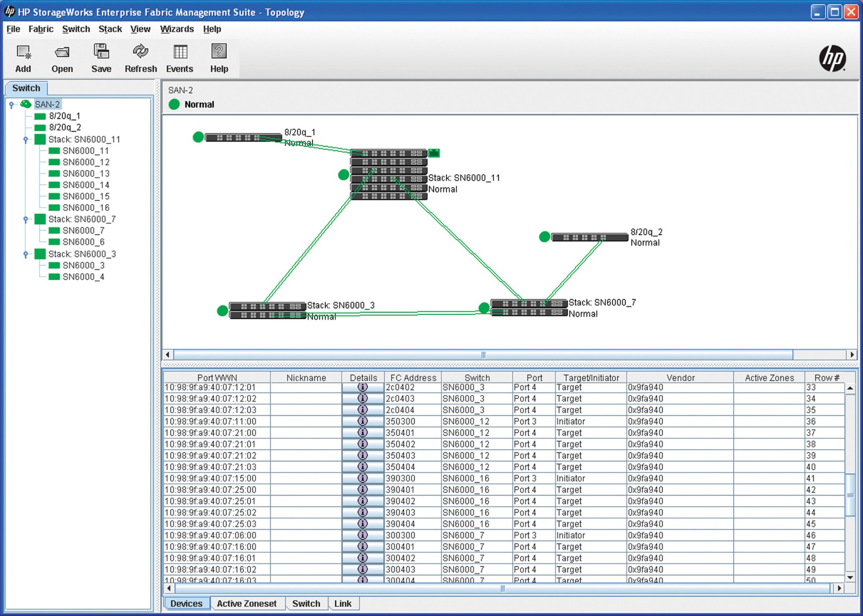Click the Vendor column header

click(680, 377)
